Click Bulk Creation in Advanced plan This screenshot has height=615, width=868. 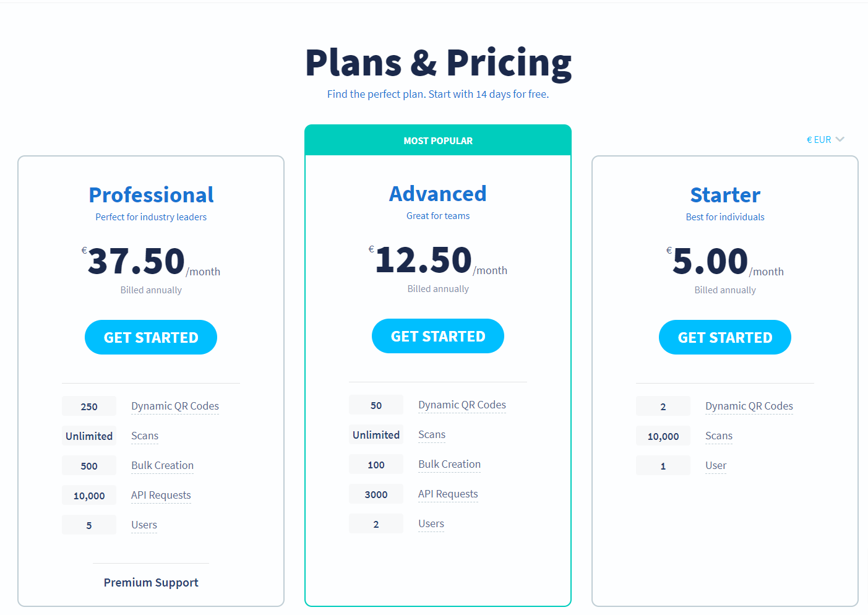[449, 464]
